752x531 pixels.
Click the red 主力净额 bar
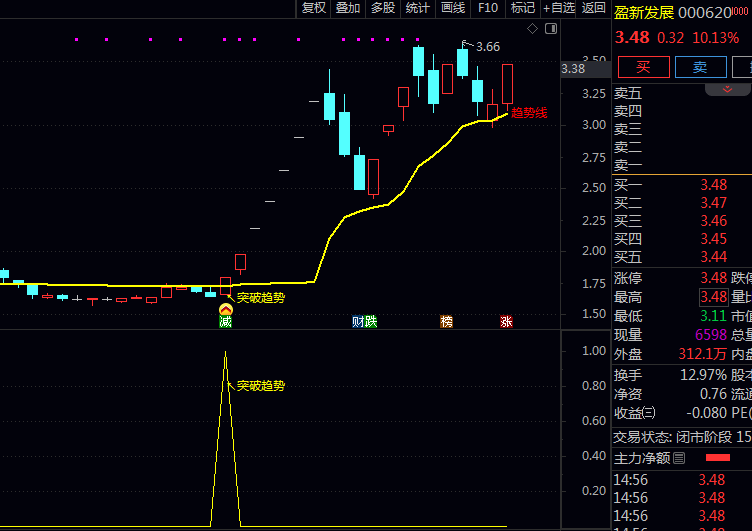pos(717,458)
